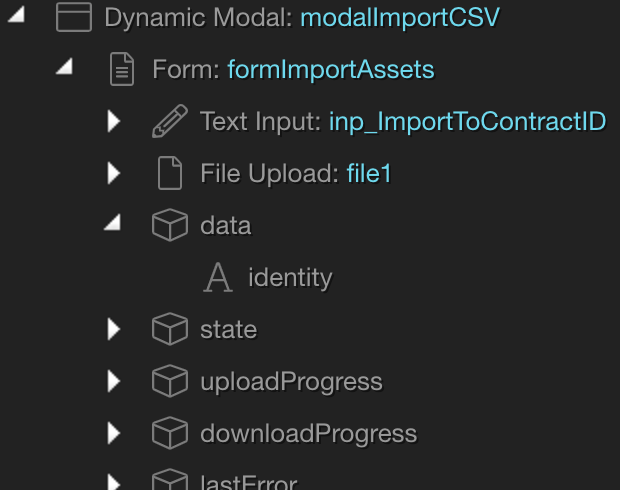Viewport: 620px width, 490px height.
Task: Click the identity text type icon
Action: (x=217, y=278)
